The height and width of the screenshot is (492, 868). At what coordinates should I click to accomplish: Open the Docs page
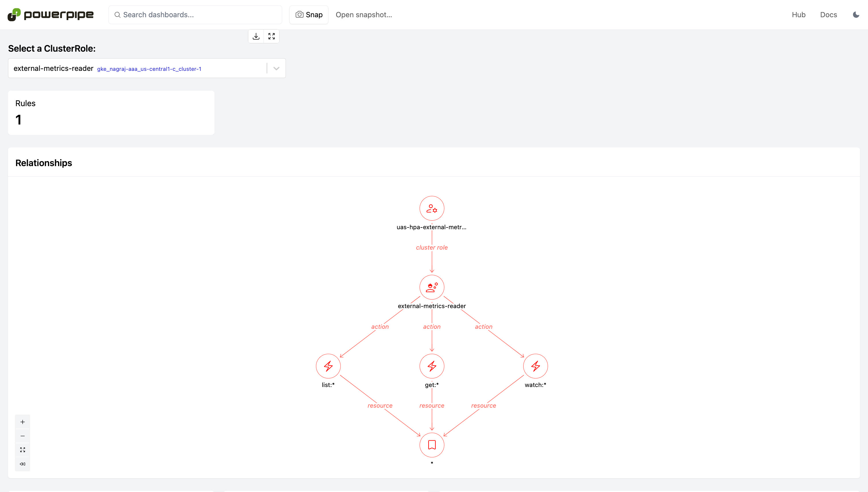coord(828,15)
